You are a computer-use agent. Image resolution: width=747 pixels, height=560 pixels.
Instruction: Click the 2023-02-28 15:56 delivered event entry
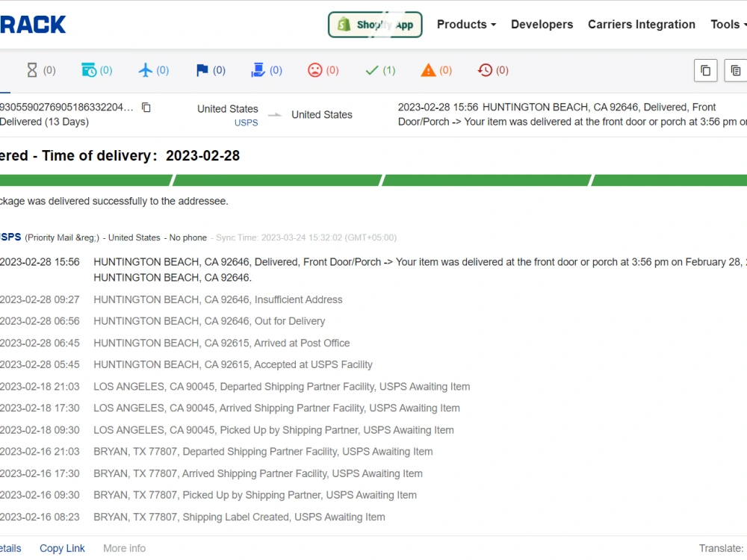coord(373,270)
